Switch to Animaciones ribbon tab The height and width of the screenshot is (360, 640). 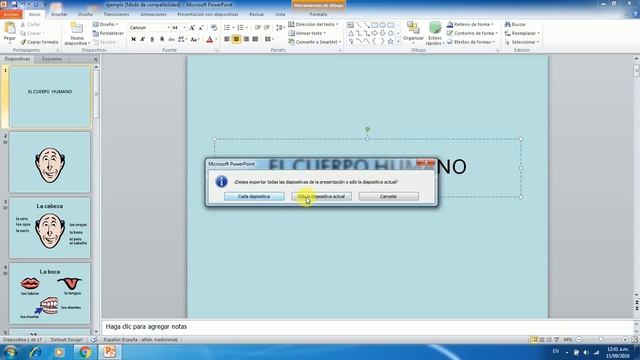coord(153,14)
